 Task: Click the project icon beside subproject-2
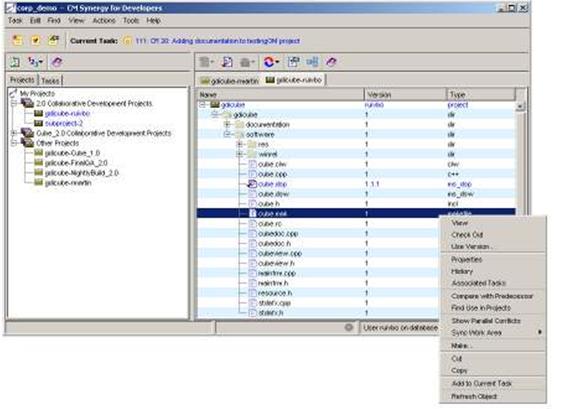coord(38,123)
